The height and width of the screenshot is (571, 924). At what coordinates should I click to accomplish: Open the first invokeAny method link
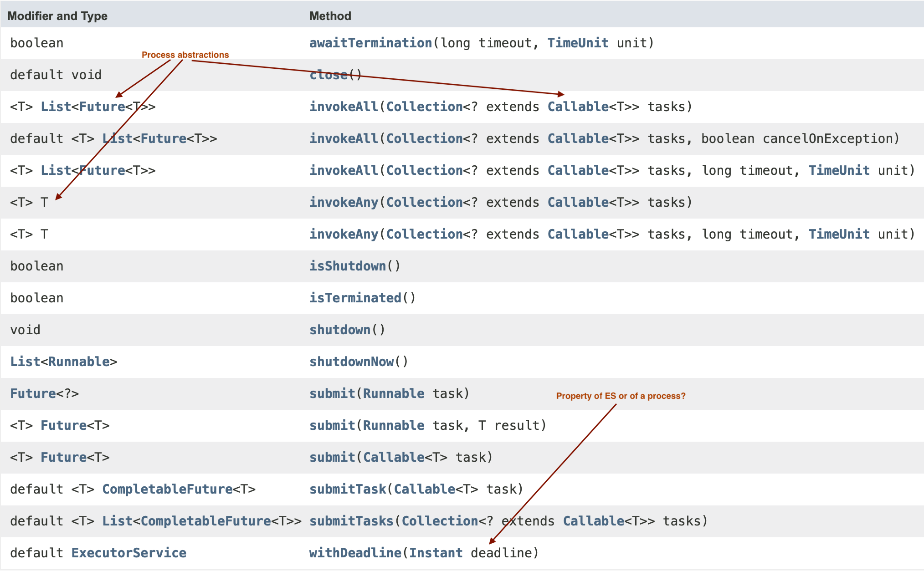coord(344,202)
